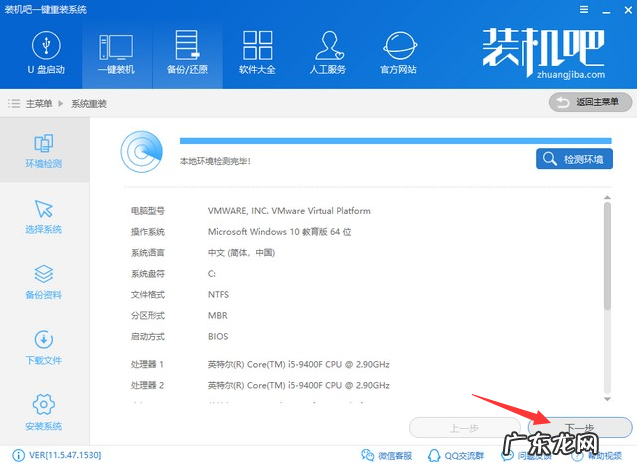This screenshot has height=473, width=637.
Task: Click VMWARE, INC. VMware Virtual Platform value
Action: pyautogui.click(x=289, y=211)
